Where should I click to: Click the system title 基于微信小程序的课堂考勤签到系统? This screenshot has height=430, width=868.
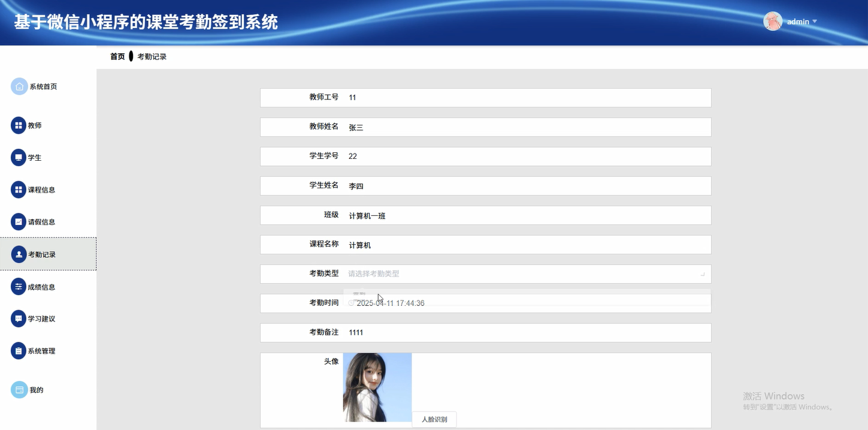pyautogui.click(x=146, y=22)
